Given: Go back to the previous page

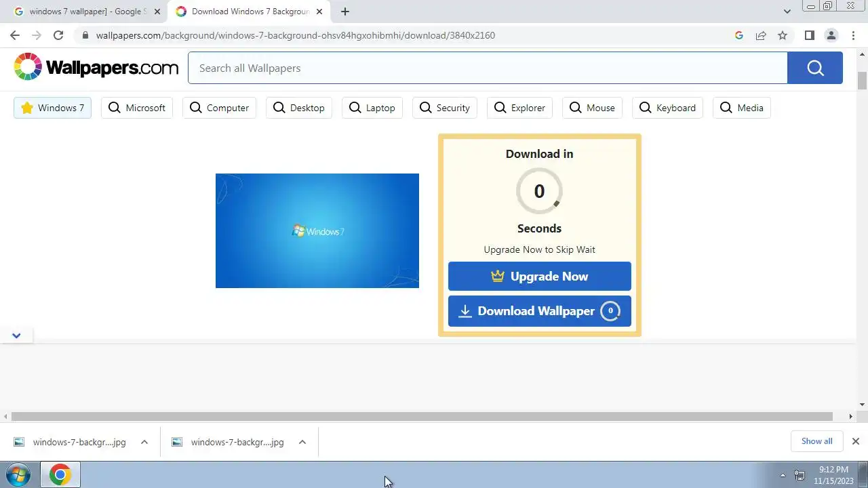Looking at the screenshot, I should (15, 35).
